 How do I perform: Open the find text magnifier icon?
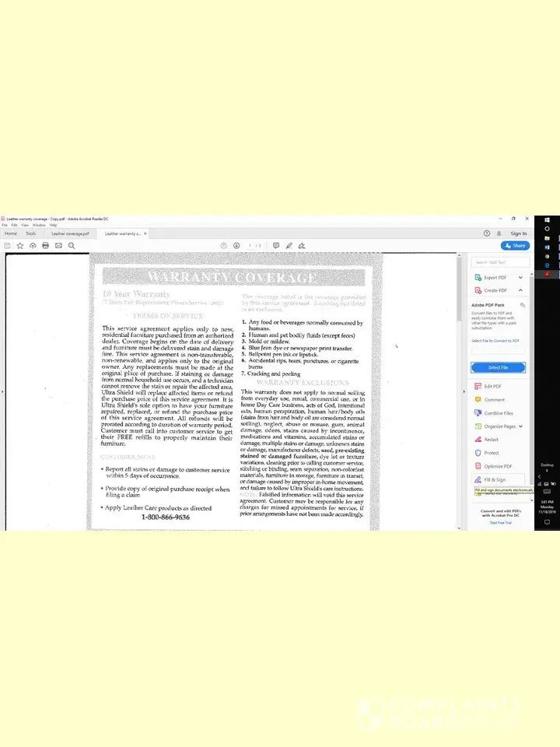tap(72, 246)
